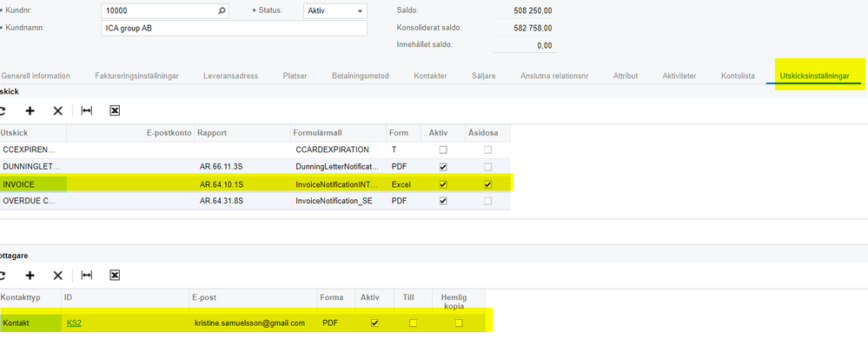
Task: Toggle Åsidosa checkbox for OVERDUE row
Action: (x=487, y=202)
